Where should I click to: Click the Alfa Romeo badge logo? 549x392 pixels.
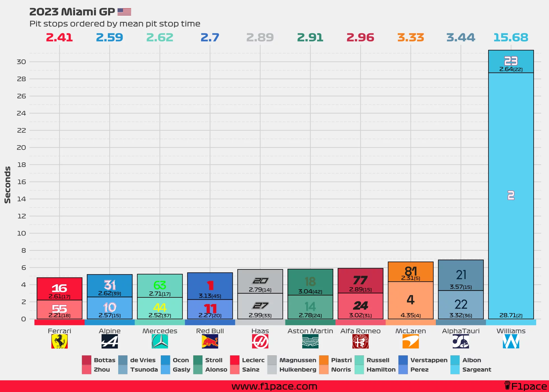pyautogui.click(x=360, y=342)
